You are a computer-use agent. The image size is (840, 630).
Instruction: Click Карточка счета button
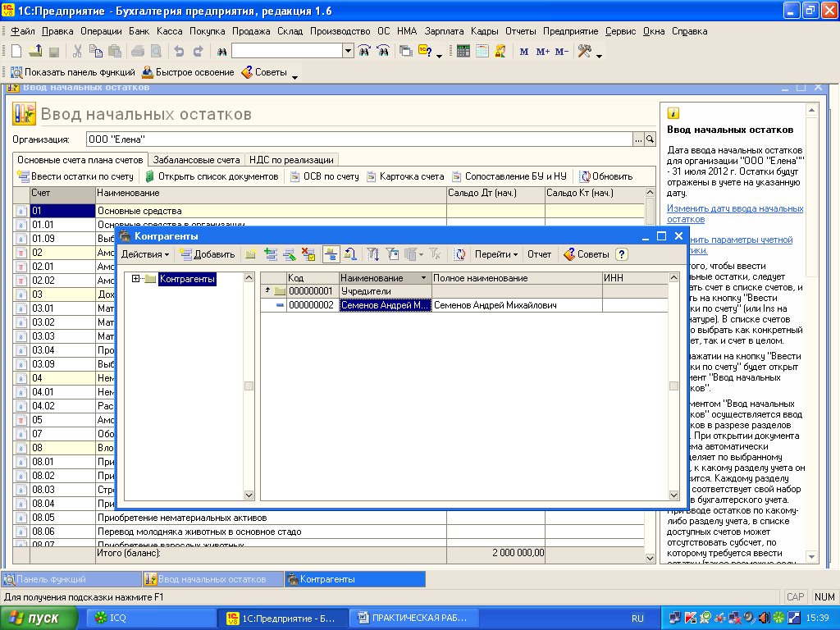coord(405,176)
